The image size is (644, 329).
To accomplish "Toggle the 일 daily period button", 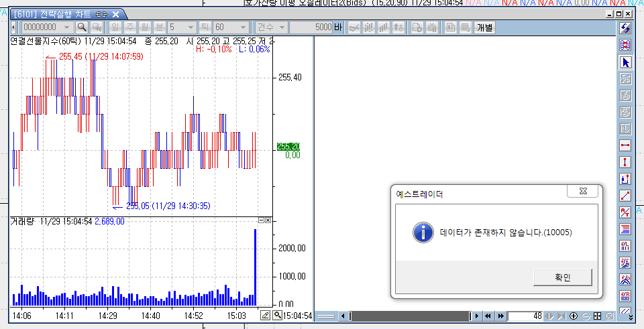I will point(114,27).
